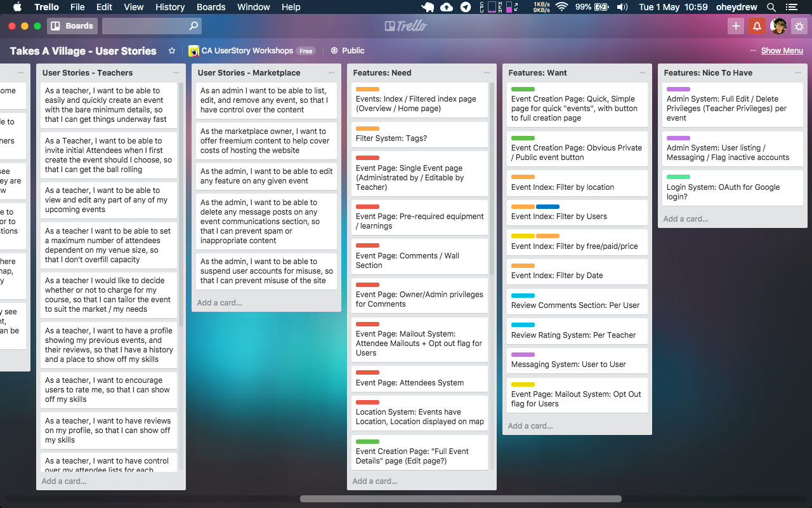Click the plus create button
812x508 pixels.
(736, 26)
